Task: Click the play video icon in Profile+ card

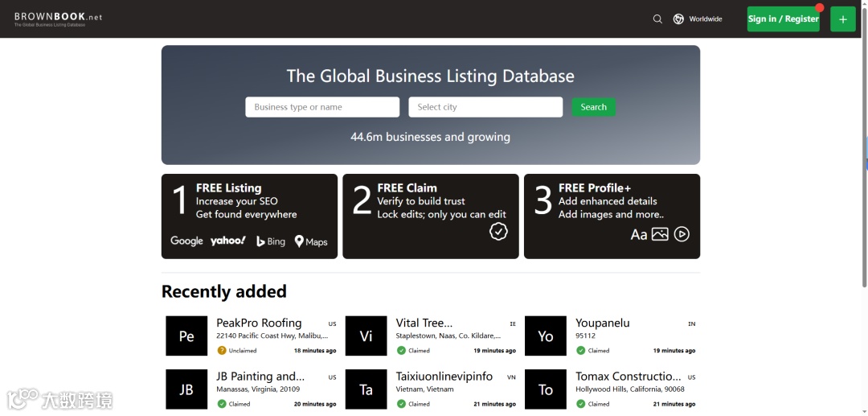Action: click(x=682, y=234)
